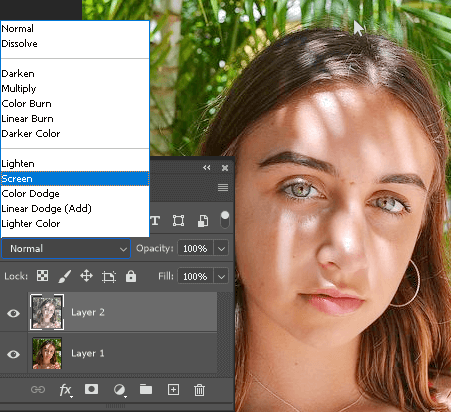
Task: Edit the Fill value field
Action: (195, 276)
